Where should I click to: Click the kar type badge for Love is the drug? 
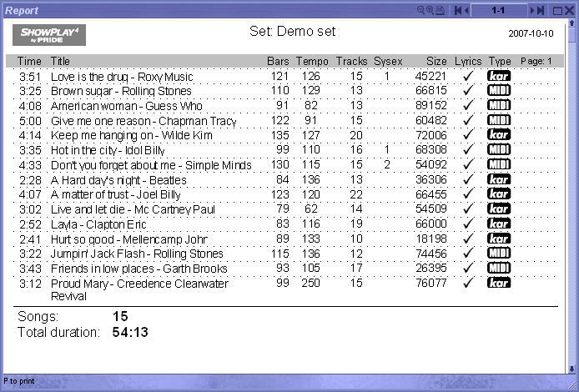[x=499, y=76]
